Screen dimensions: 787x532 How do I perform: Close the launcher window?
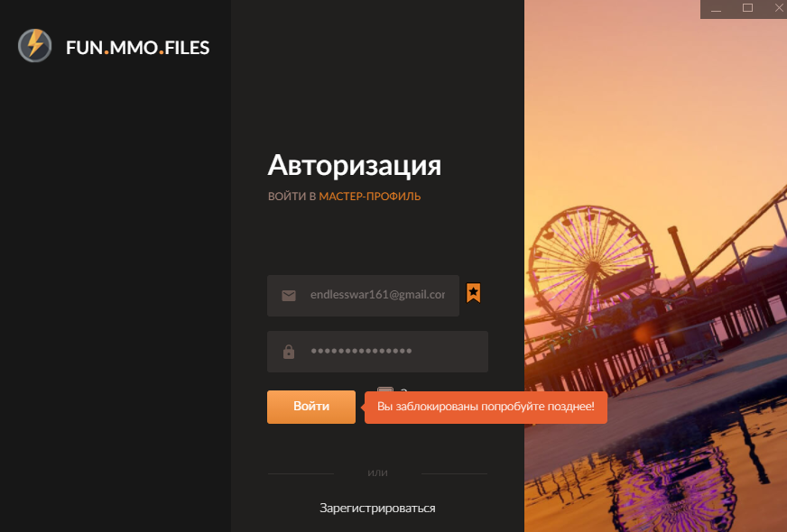(775, 8)
